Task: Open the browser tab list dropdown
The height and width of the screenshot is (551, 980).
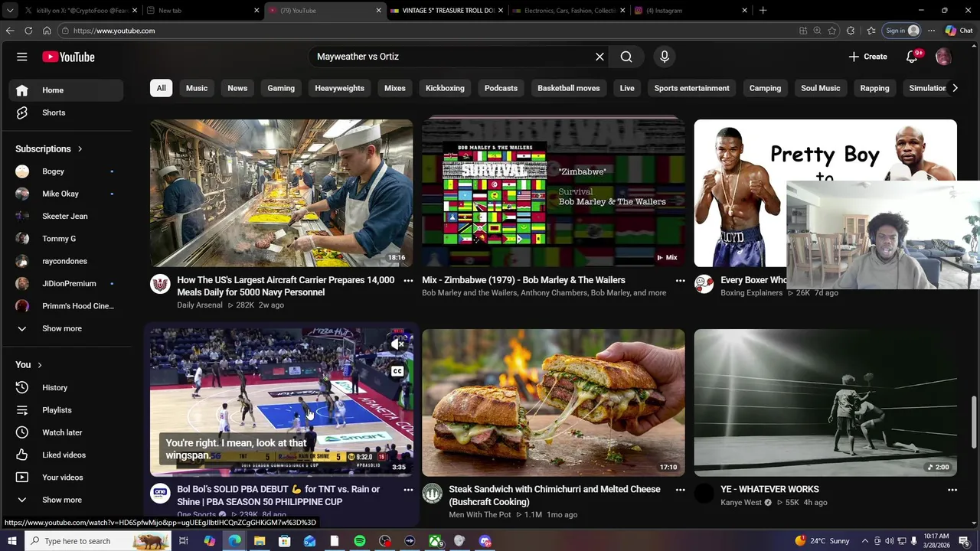Action: tap(10, 11)
